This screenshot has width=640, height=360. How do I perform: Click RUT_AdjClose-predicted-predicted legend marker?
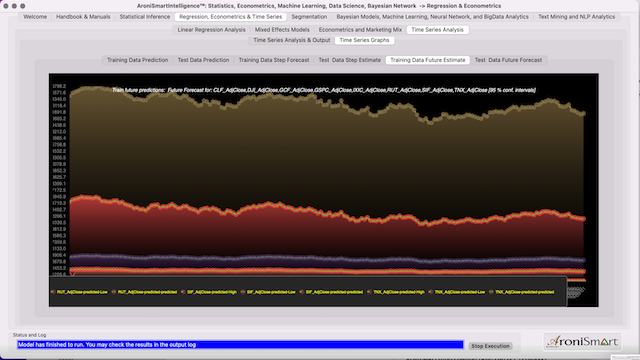coord(114,292)
